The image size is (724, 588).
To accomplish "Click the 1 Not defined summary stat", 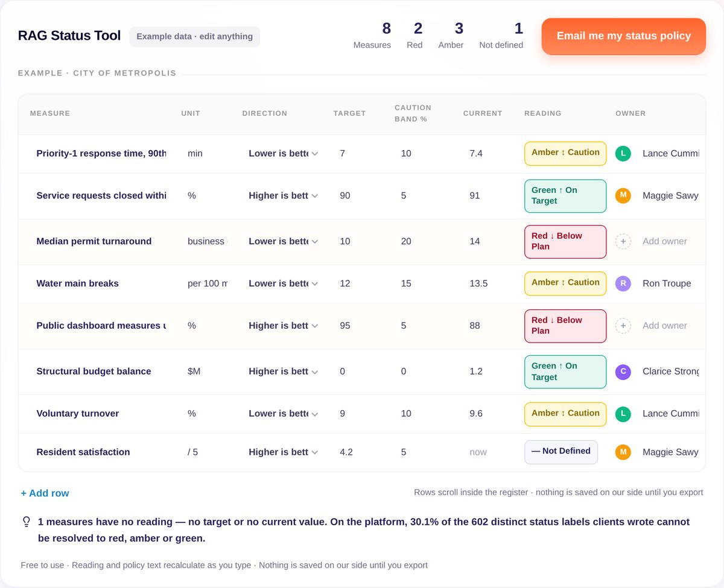I will tap(501, 36).
